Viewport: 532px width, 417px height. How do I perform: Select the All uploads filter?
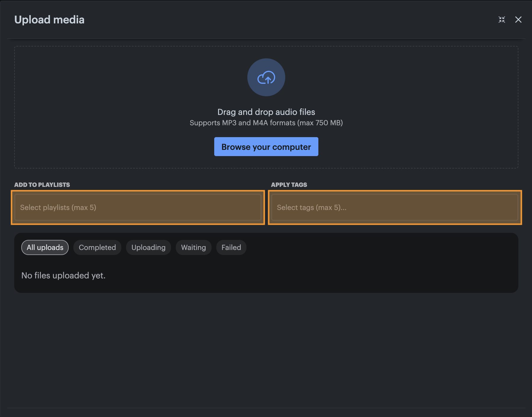pos(45,247)
